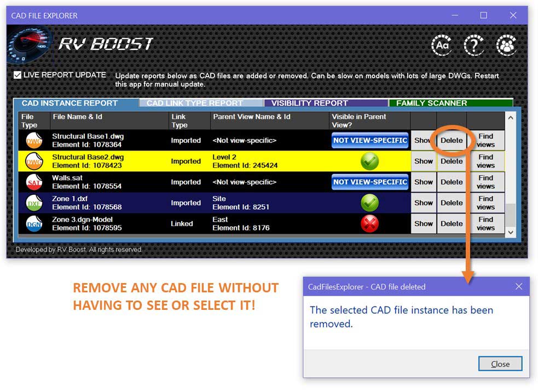The image size is (538, 392).
Task: Find views for Structural Base2.dwg
Action: [485, 162]
